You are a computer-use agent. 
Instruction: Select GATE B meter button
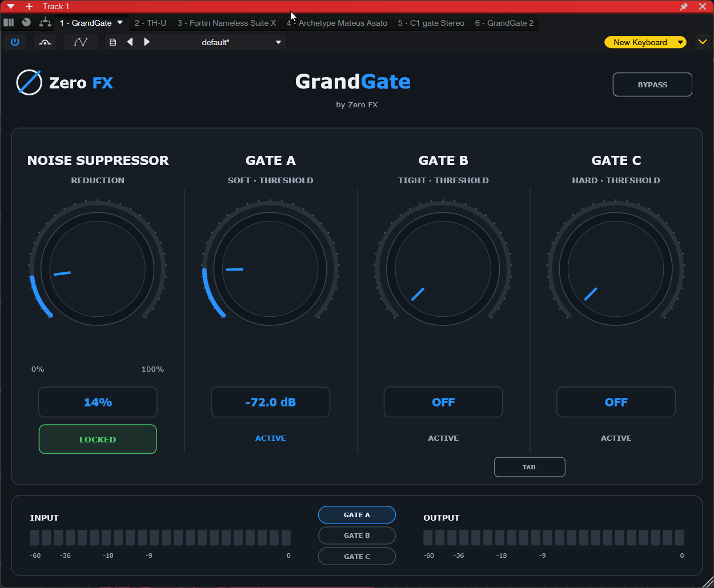(357, 535)
